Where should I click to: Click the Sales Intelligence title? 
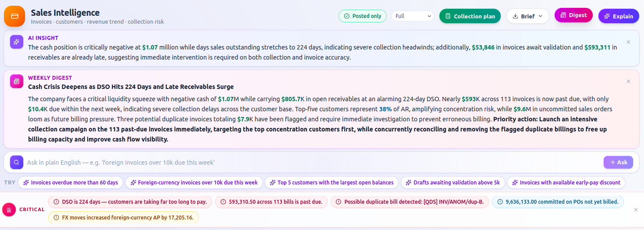[65, 13]
